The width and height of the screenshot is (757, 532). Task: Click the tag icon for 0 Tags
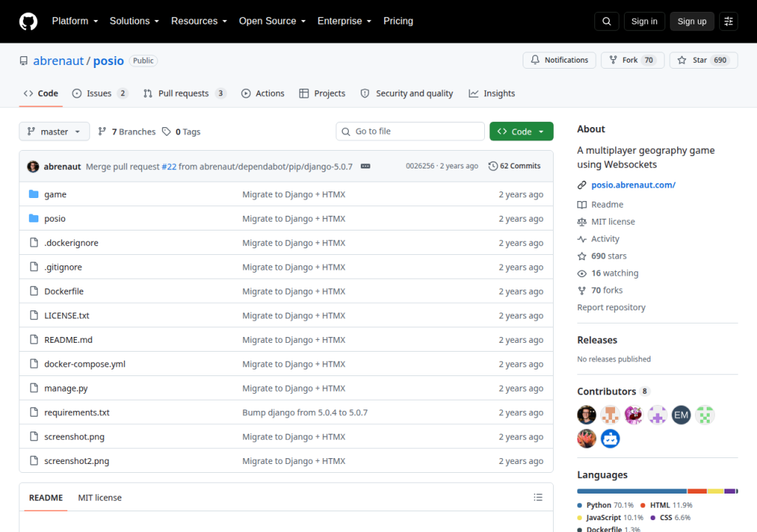[x=166, y=132]
